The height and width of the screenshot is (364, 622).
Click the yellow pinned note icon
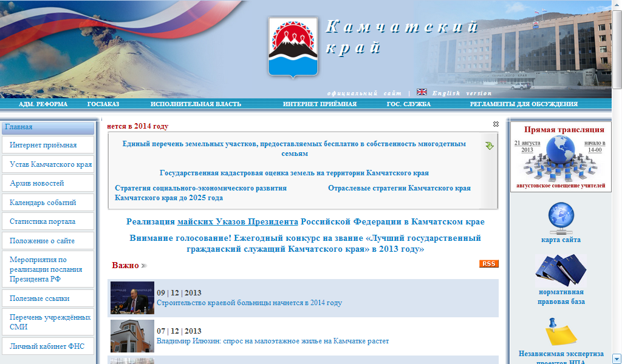click(561, 331)
